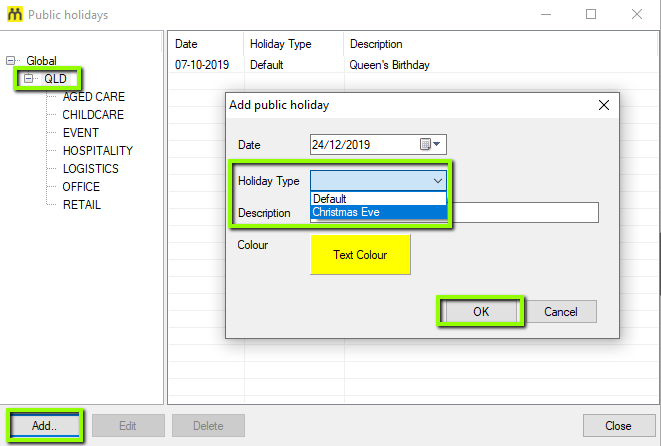
Task: Open the yellow Text Colour swatch
Action: click(x=360, y=255)
